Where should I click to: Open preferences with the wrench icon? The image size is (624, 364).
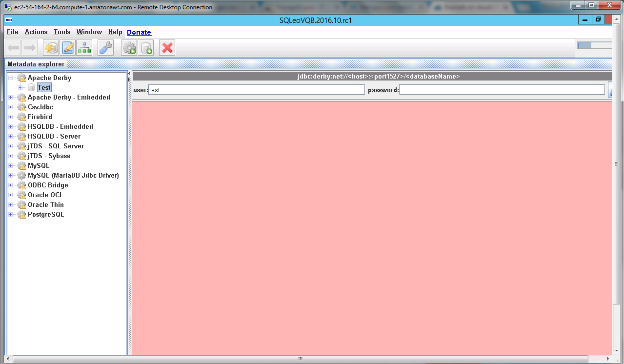105,48
